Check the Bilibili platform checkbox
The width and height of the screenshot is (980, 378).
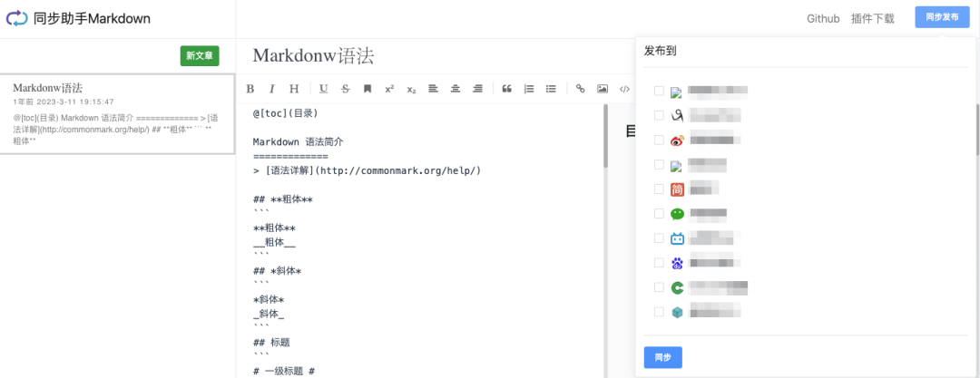pos(659,238)
